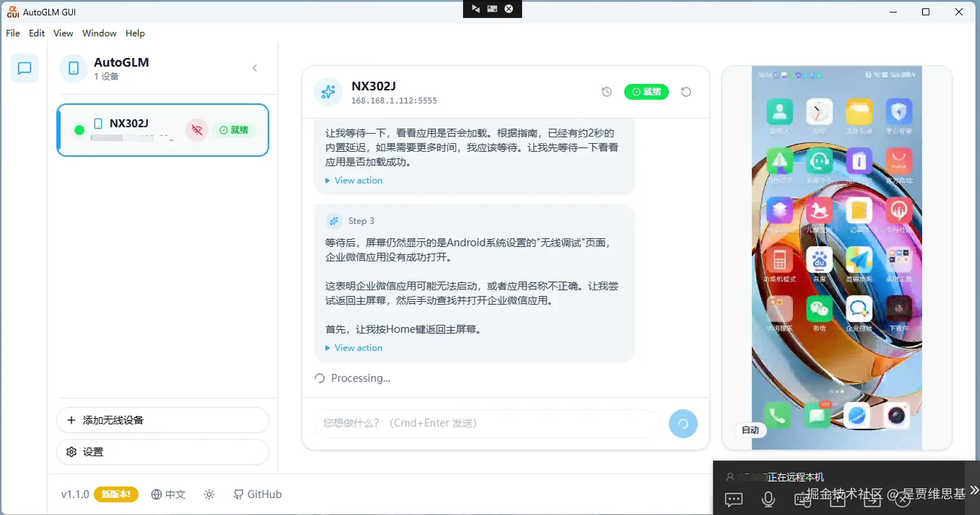980x515 pixels.
Task: Open remote session chat bubble icon
Action: click(x=734, y=499)
